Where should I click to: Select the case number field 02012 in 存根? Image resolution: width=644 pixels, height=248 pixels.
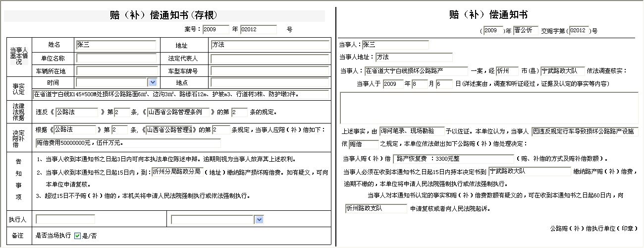(x=258, y=29)
